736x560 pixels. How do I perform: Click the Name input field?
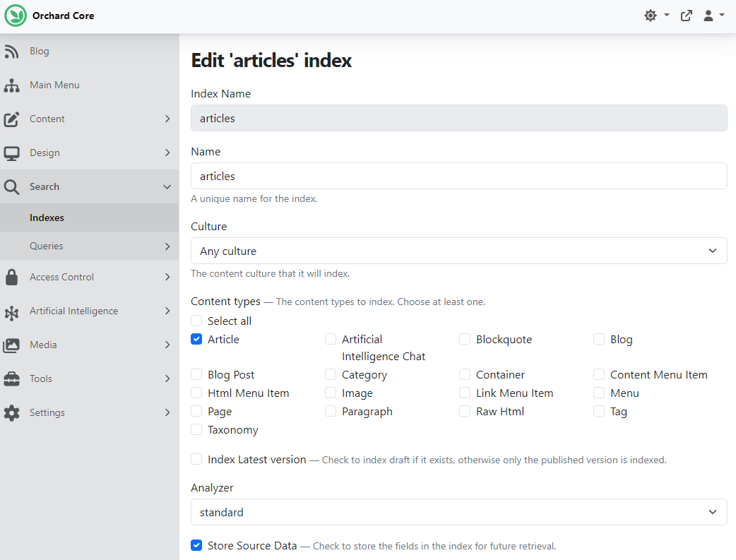458,176
